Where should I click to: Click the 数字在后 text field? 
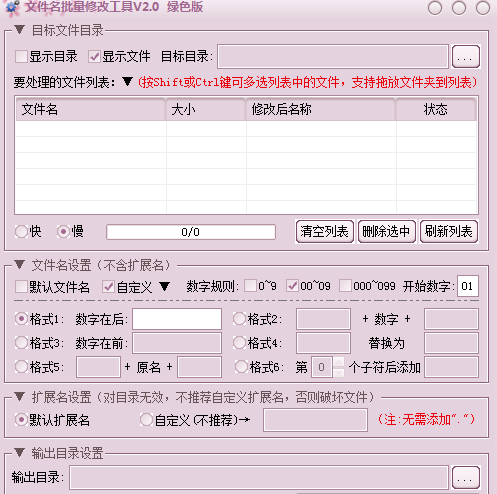pyautogui.click(x=177, y=319)
